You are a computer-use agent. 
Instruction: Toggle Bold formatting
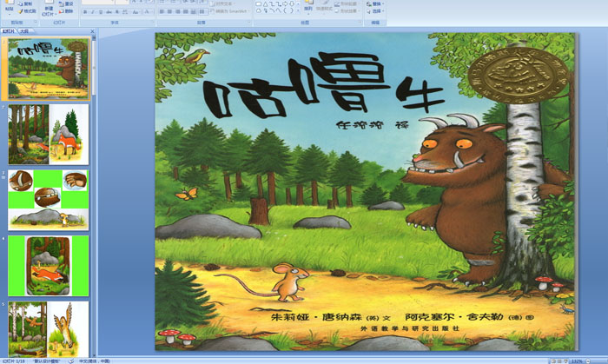coord(85,12)
